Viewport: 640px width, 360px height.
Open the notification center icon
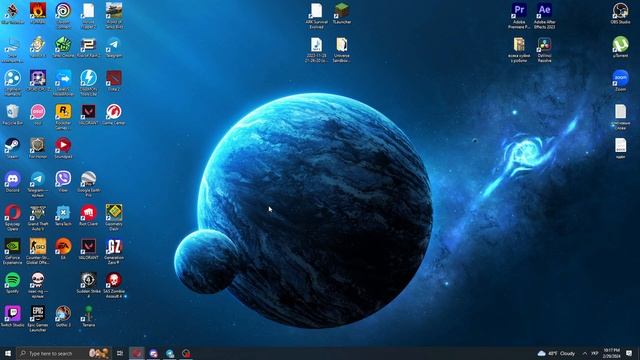click(x=629, y=353)
